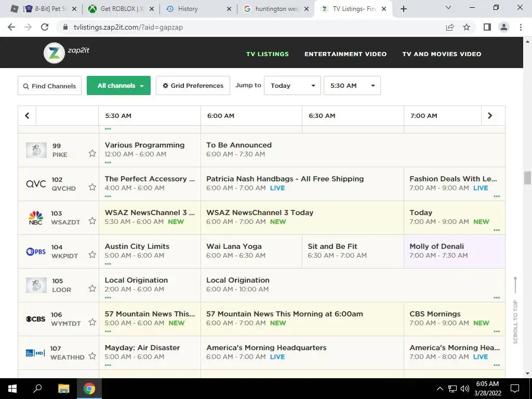
Task: Favorite channel 102 QVCHD with star
Action: pyautogui.click(x=92, y=187)
